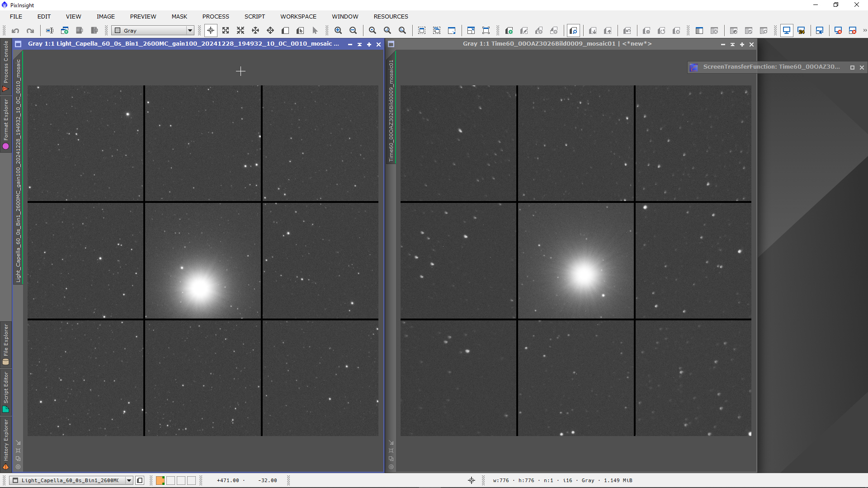Click the tracking crosshair in status bar
868x488 pixels.
[472, 480]
